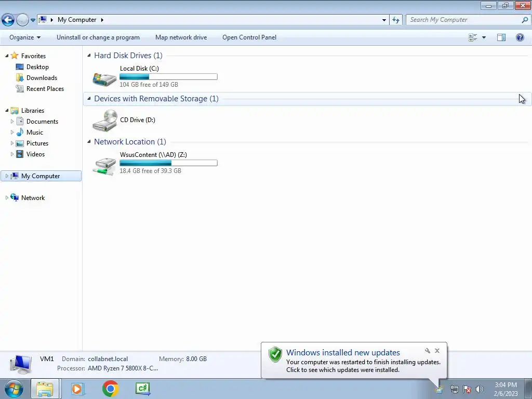Open Help with the question mark icon

point(520,37)
